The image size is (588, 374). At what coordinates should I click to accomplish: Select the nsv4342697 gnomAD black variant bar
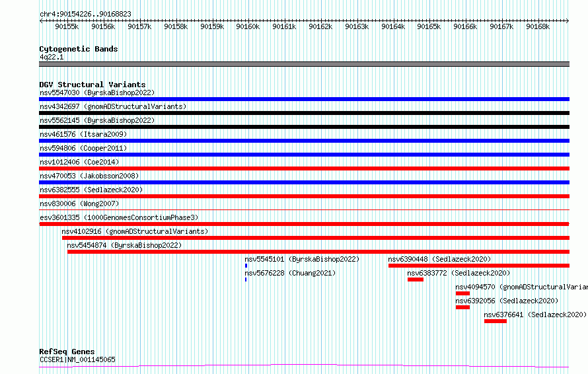click(x=304, y=113)
